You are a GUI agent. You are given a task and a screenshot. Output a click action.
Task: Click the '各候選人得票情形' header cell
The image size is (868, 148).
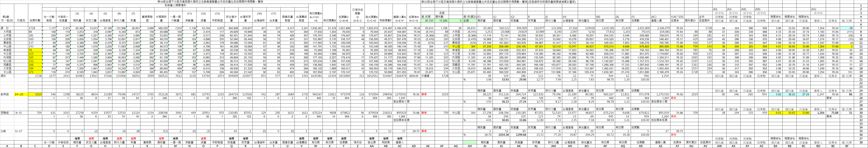pyautogui.click(x=176, y=6)
